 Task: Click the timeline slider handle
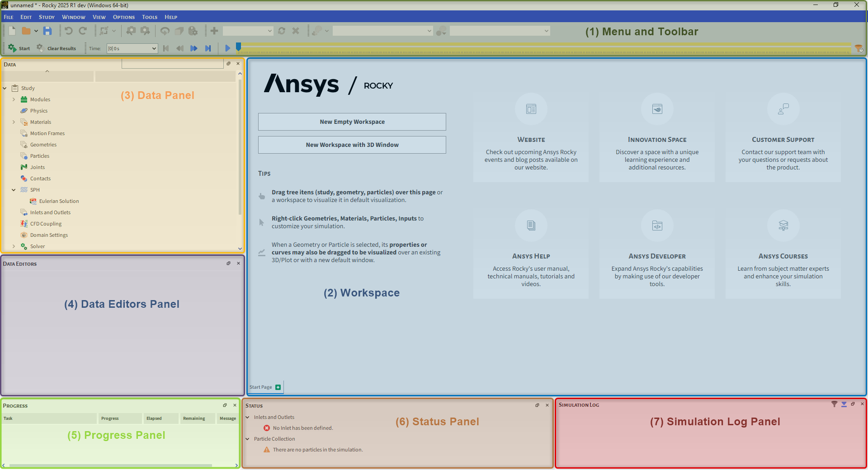pyautogui.click(x=238, y=46)
